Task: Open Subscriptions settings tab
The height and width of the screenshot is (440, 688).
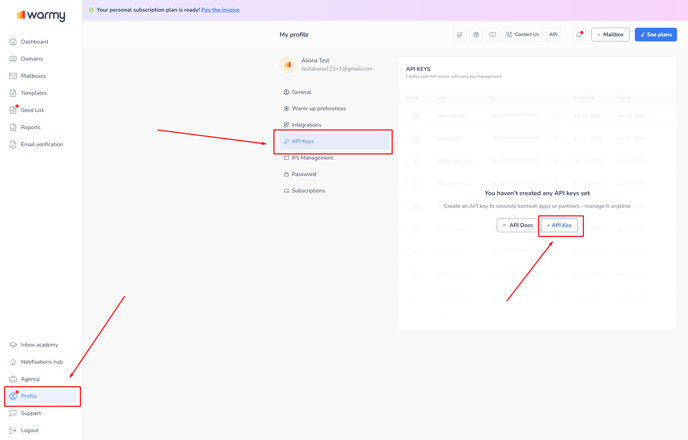Action: [x=308, y=190]
